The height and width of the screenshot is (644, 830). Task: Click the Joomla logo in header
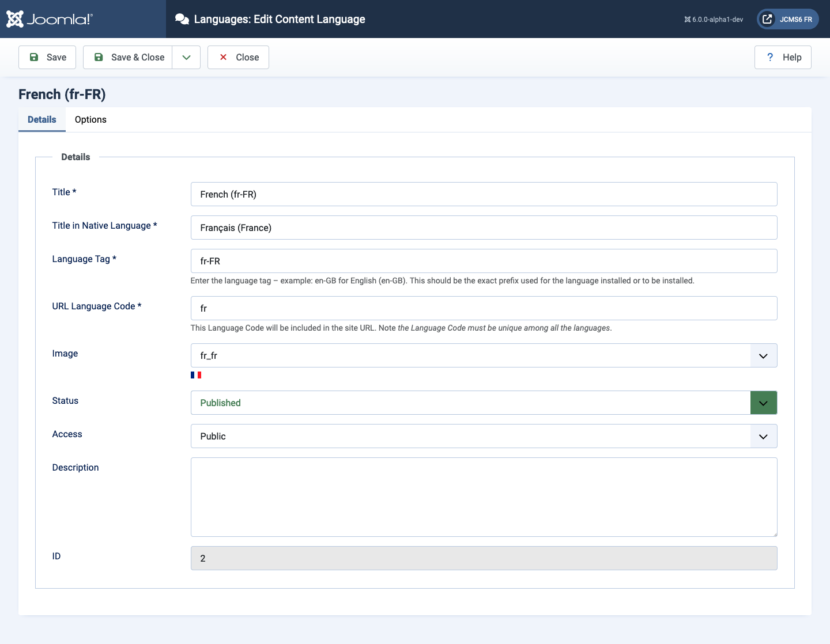point(49,19)
